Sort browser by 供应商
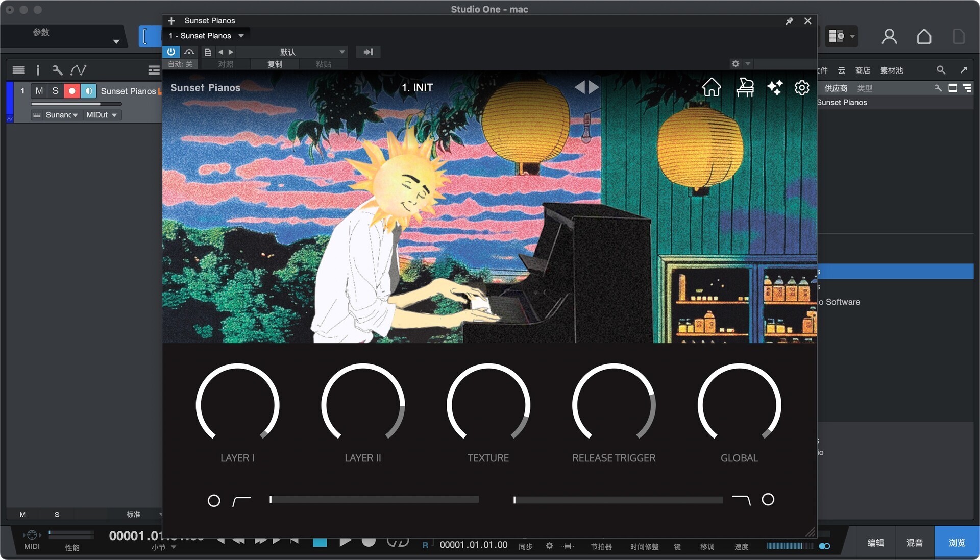This screenshot has width=980, height=560. click(x=836, y=88)
